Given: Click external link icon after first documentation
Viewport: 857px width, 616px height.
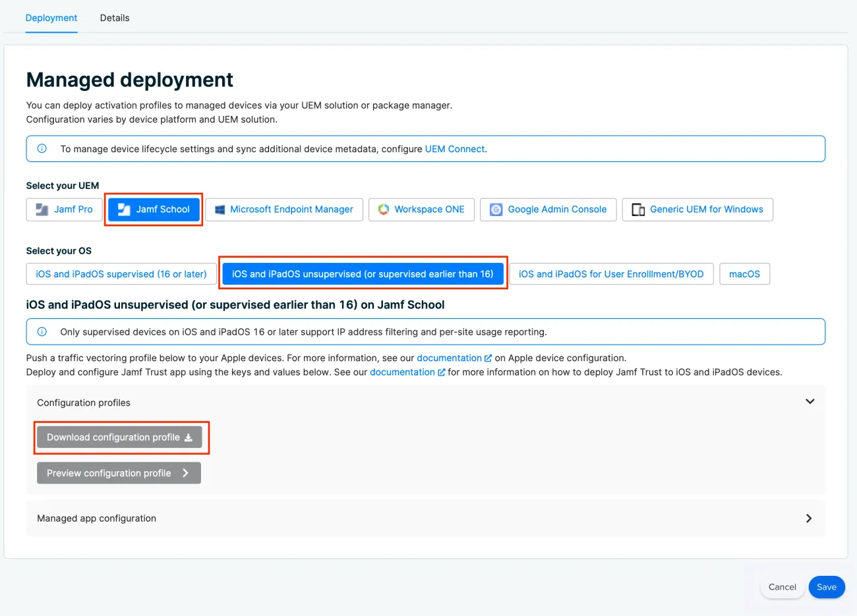Looking at the screenshot, I should tap(488, 358).
